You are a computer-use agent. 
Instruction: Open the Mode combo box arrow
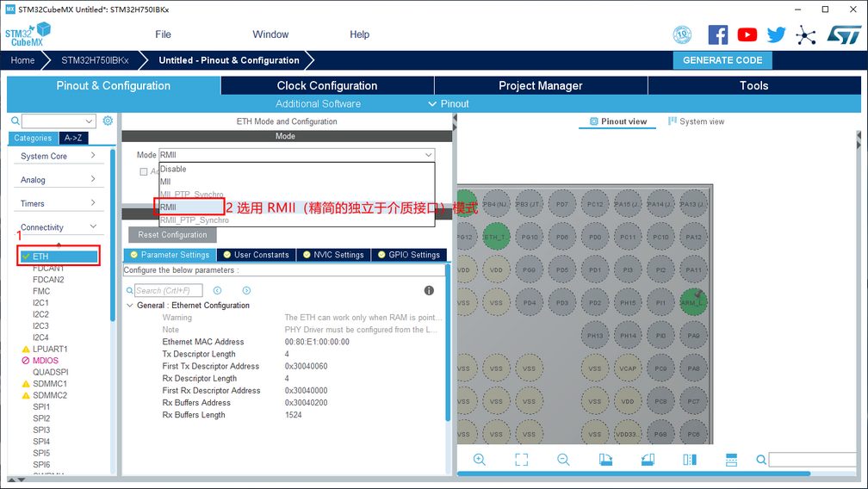428,155
